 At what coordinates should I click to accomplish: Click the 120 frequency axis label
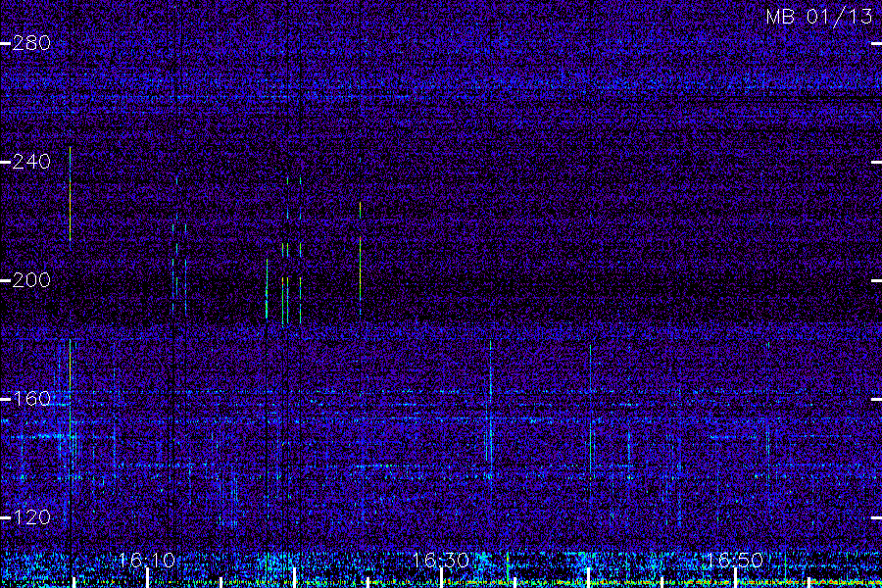click(31, 517)
